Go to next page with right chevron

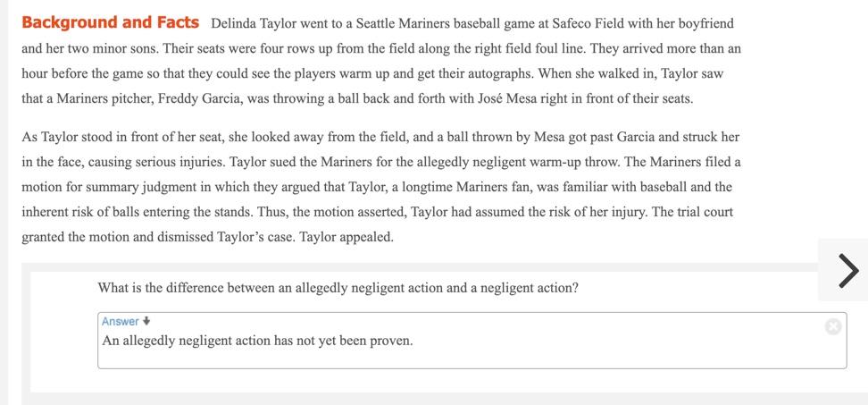[848, 271]
